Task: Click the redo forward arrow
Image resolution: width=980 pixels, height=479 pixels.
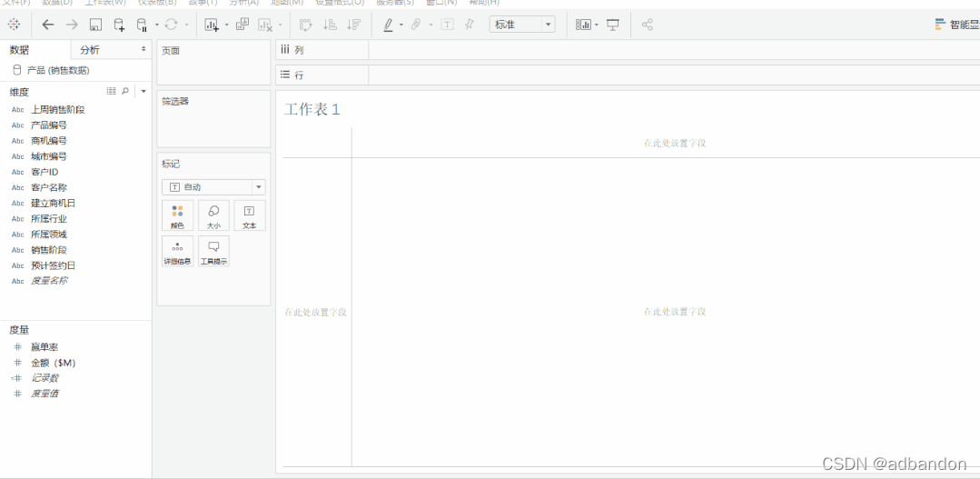Action: click(x=72, y=25)
